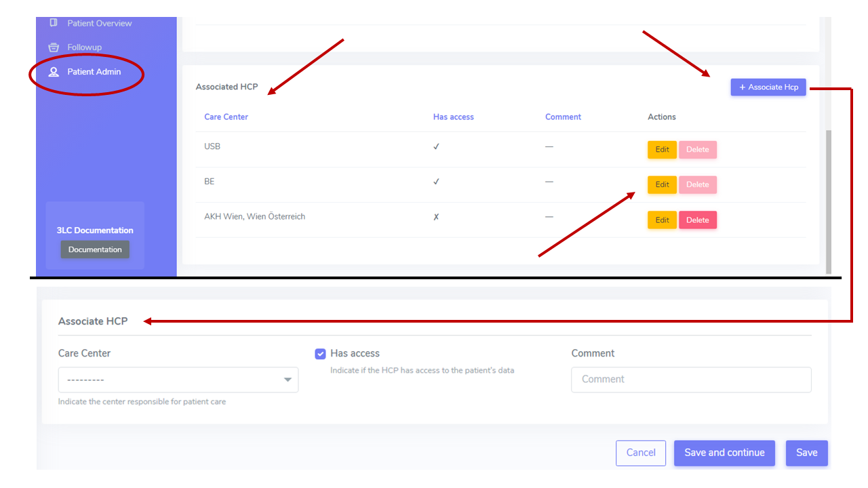This screenshot has width=868, height=488.
Task: Click the Patient Admin person icon
Action: 54,72
